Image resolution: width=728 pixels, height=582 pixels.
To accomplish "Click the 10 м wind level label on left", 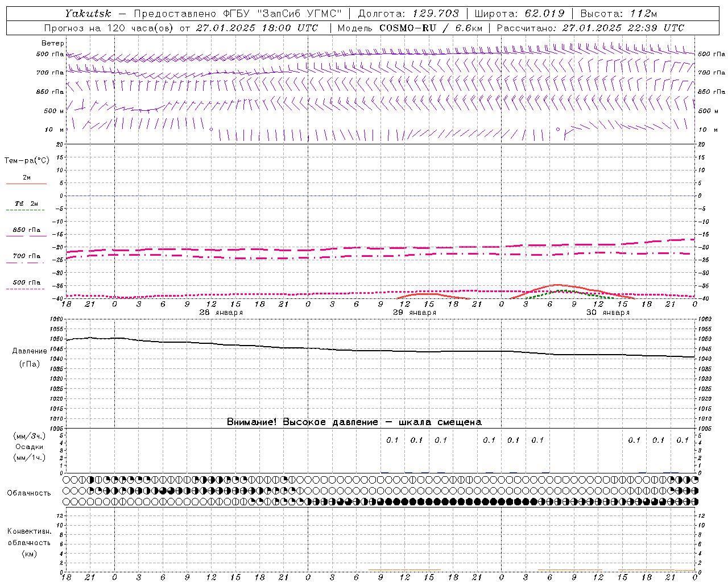I will pos(55,130).
